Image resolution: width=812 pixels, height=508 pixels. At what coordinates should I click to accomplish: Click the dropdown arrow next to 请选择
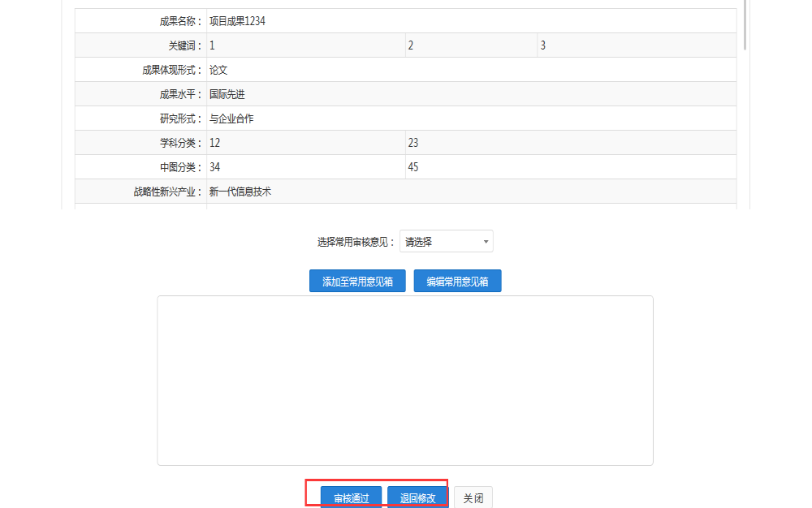485,241
